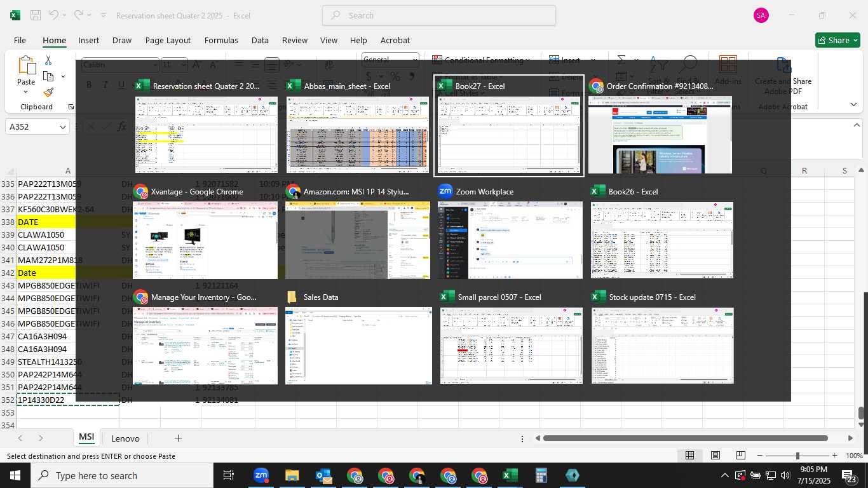Click the Redo arrow icon
The width and height of the screenshot is (868, 488).
pyautogui.click(x=78, y=15)
